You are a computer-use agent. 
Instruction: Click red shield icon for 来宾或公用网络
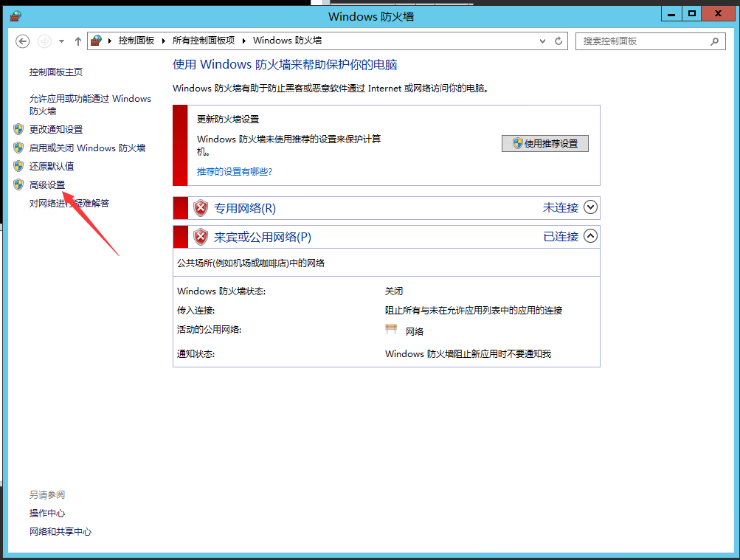(x=201, y=237)
